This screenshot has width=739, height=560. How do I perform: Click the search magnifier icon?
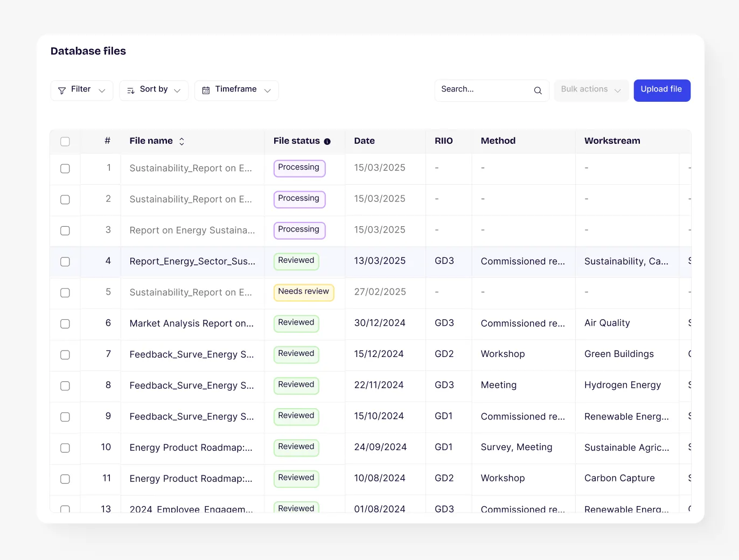pyautogui.click(x=538, y=90)
